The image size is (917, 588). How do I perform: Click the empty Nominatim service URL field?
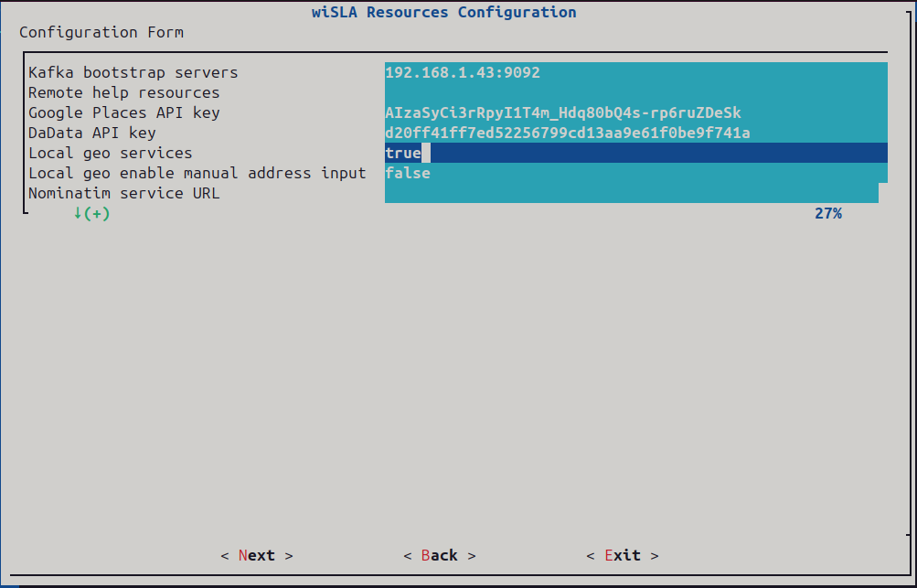[631, 193]
